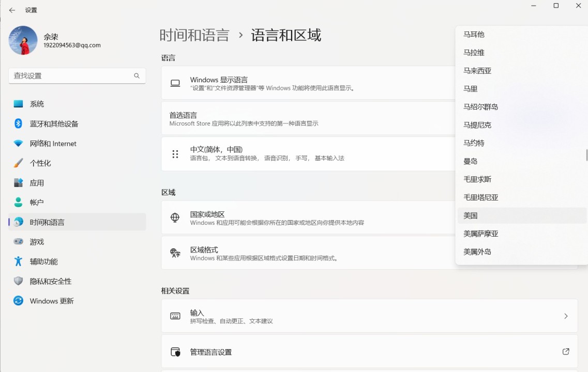Image resolution: width=588 pixels, height=372 pixels.
Task: Click the 相关设置 section heading
Action: pyautogui.click(x=175, y=291)
